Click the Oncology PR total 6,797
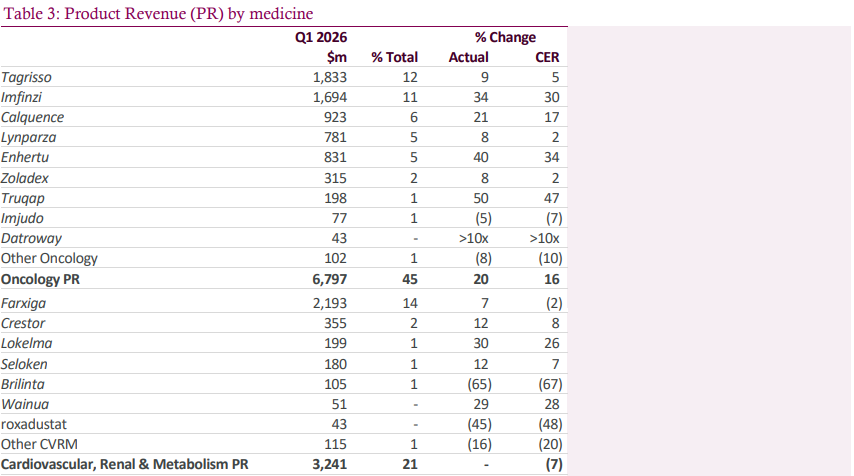Screen dimensions: 854x476 [x=324, y=279]
